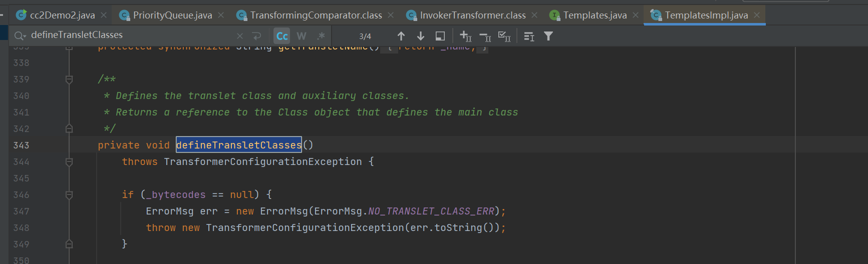Click the new line icon in search field
Screen dimensions: 868x264
[256, 36]
